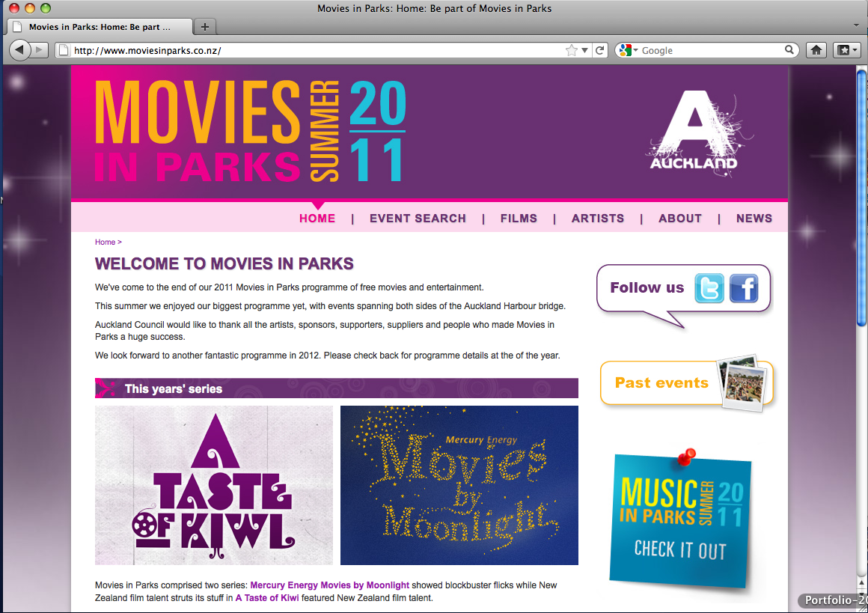This screenshot has height=613, width=868.
Task: Follow the Mercury Energy Movies by Moonlight link
Action: 330,585
